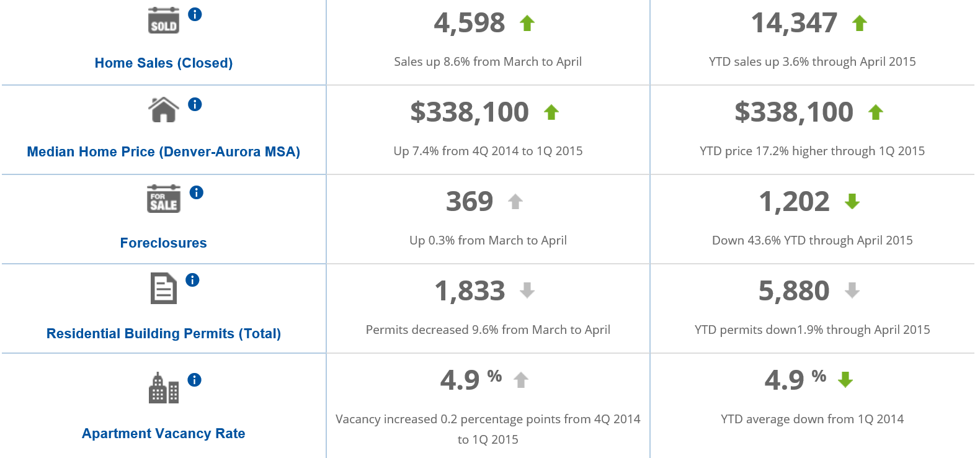980x458 pixels.
Task: Click the 14,347 YTD sales figure
Action: pos(794,24)
